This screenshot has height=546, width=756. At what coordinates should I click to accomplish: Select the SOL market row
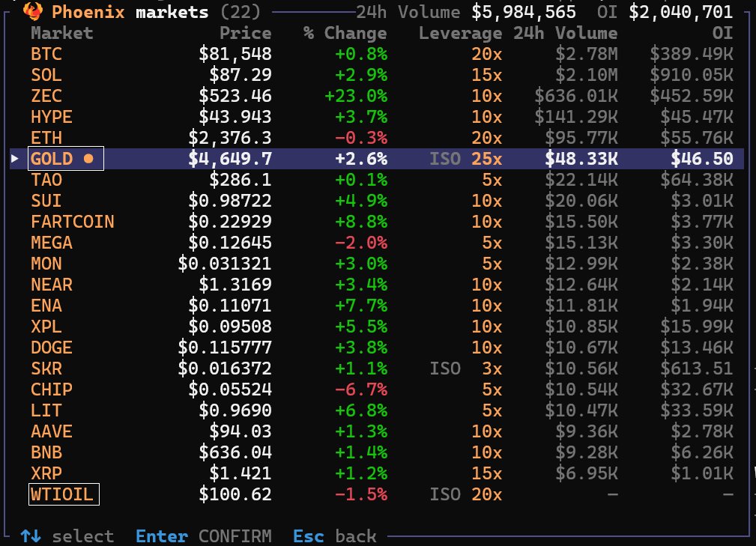pyautogui.click(x=377, y=75)
